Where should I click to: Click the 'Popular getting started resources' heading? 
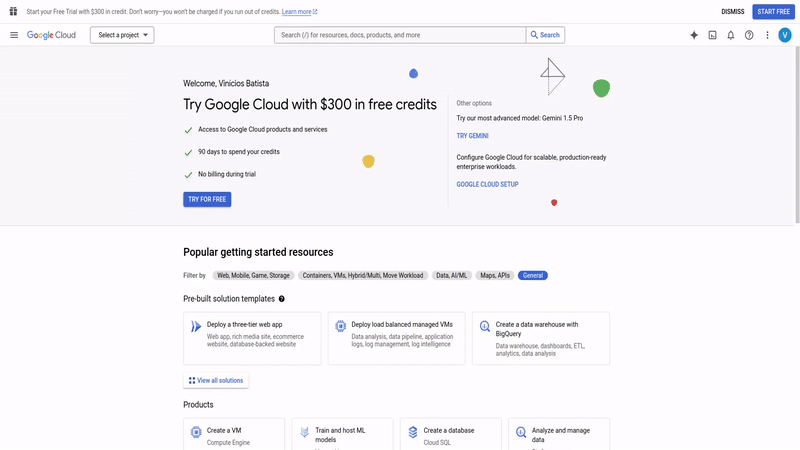point(258,252)
